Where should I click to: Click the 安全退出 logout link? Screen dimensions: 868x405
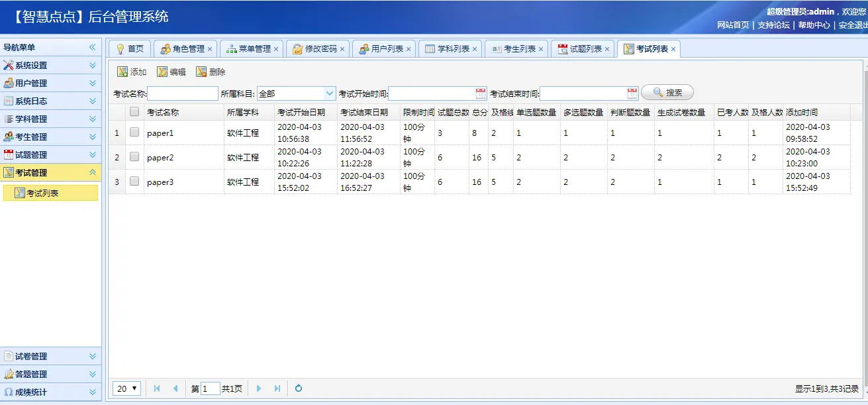pyautogui.click(x=853, y=25)
